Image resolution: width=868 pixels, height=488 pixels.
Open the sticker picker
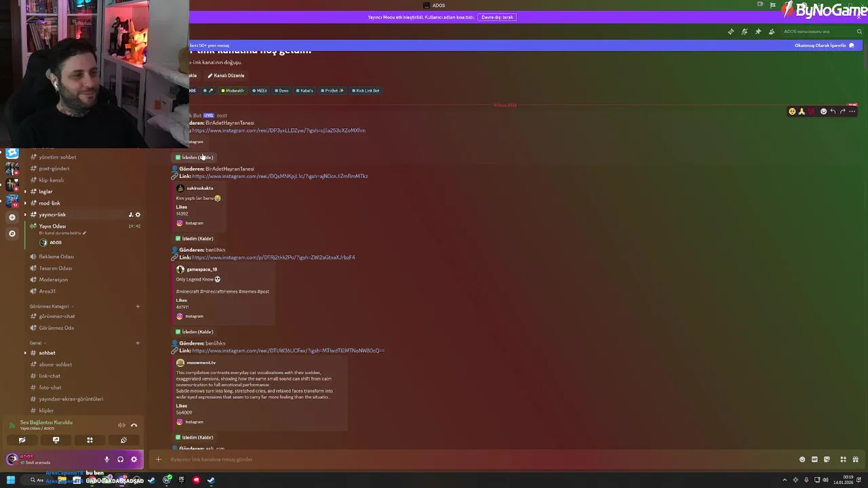[827, 460]
